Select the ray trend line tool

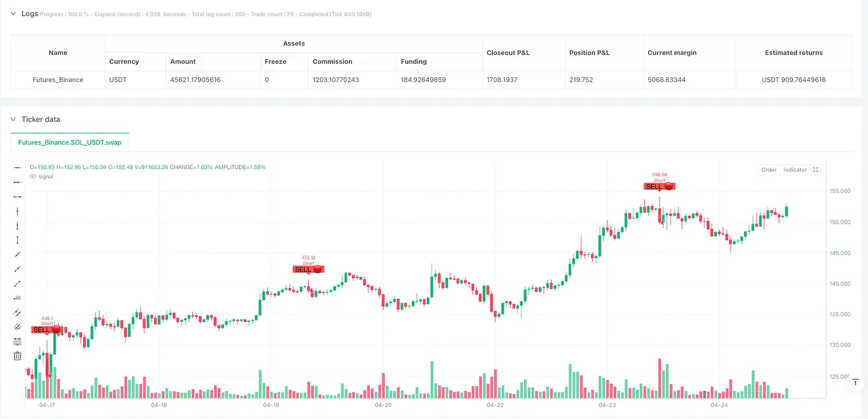point(17,269)
